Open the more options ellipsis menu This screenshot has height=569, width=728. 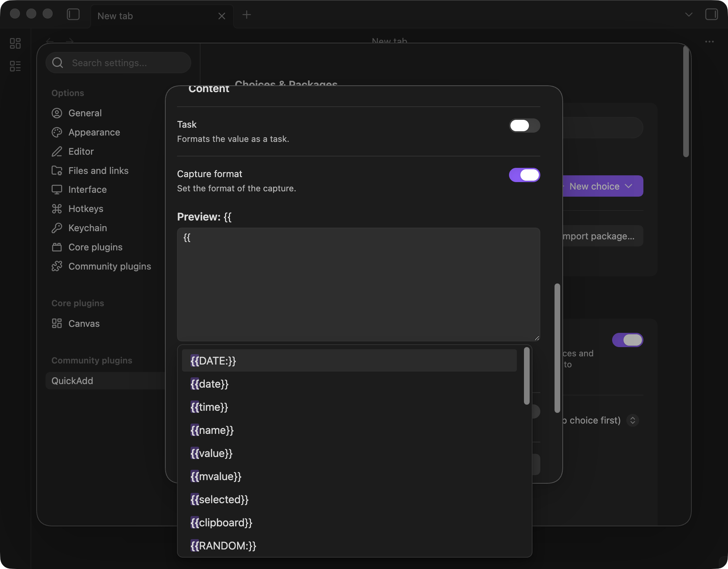(x=710, y=42)
